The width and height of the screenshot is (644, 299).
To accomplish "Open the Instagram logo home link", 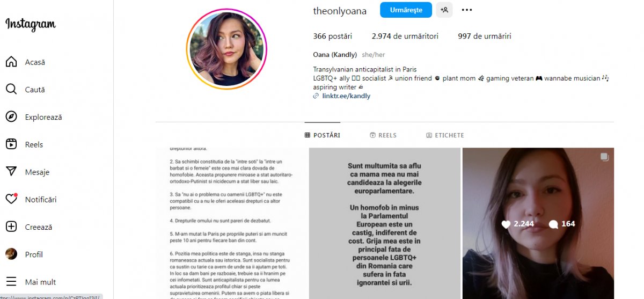I will click(x=31, y=25).
